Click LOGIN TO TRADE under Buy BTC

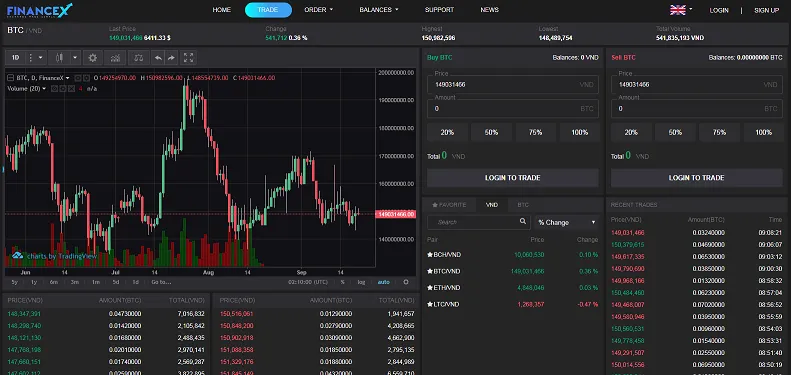point(513,178)
